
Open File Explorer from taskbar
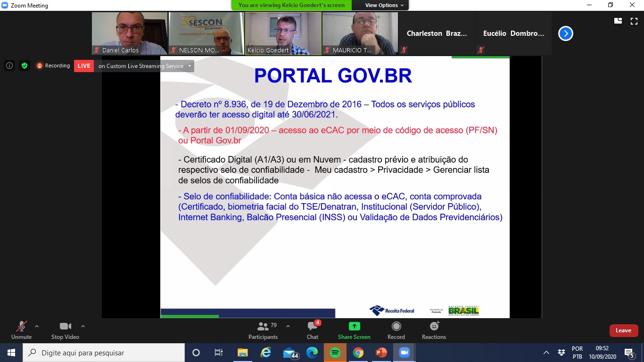242,353
